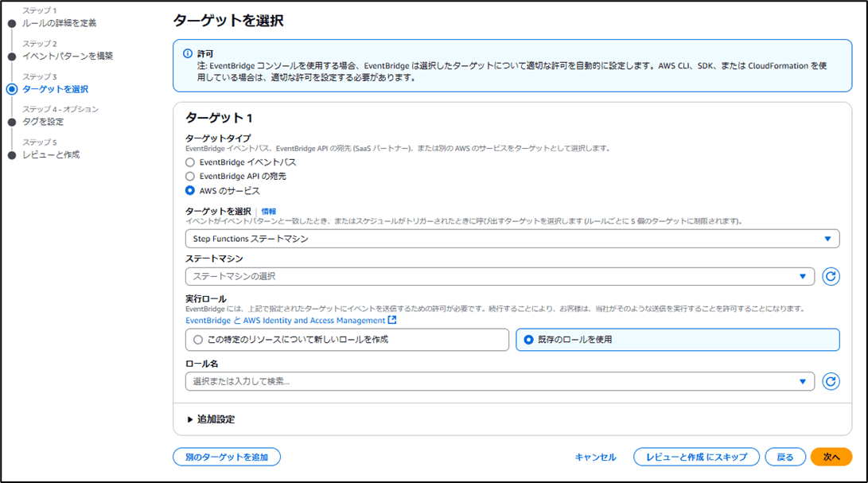Click the ステートマシン field label
The image size is (868, 483).
click(x=214, y=259)
